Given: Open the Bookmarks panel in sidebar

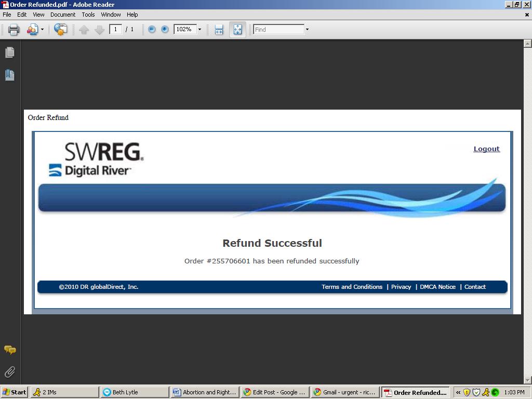Looking at the screenshot, I should pos(10,75).
